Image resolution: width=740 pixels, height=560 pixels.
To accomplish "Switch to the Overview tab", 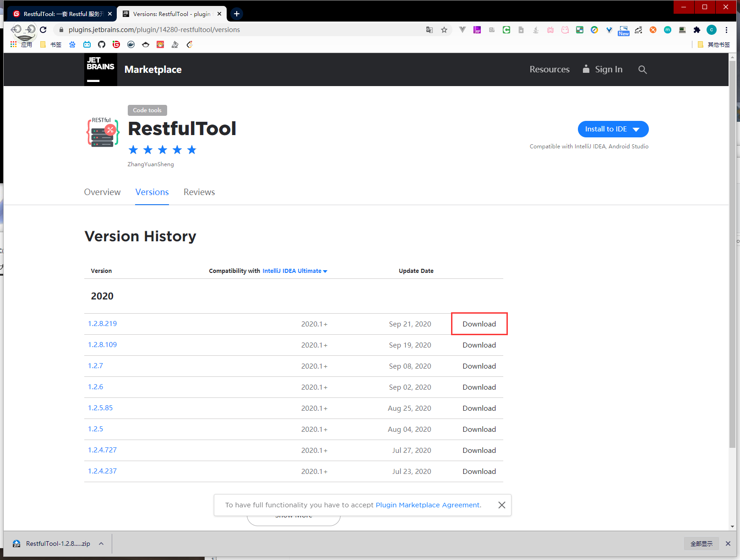I will pyautogui.click(x=102, y=192).
